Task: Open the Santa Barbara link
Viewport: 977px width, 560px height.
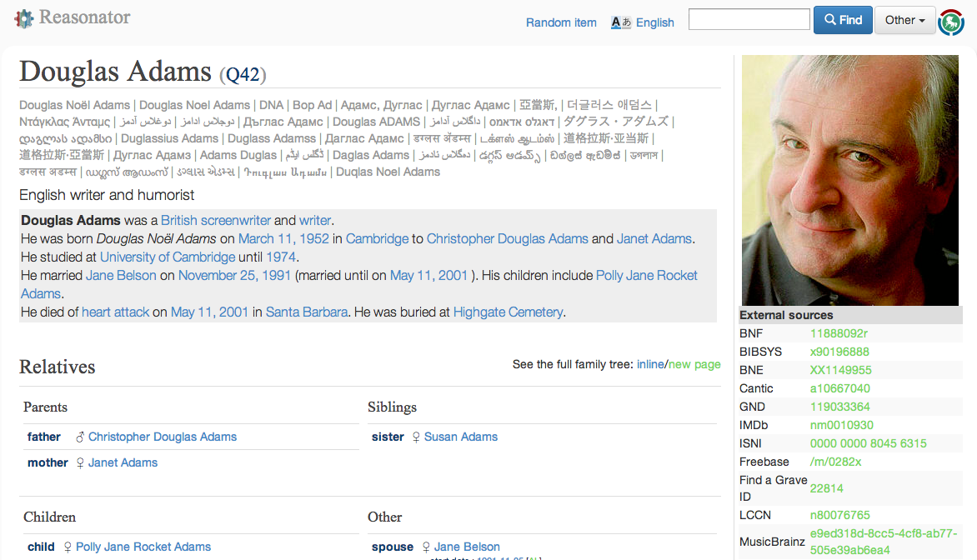Action: [x=307, y=312]
